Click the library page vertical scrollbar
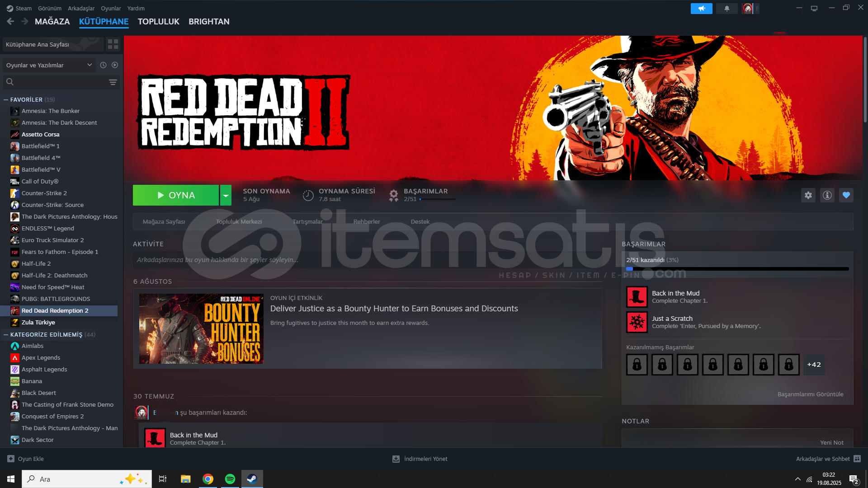This screenshot has height=488, width=868. coord(865,80)
